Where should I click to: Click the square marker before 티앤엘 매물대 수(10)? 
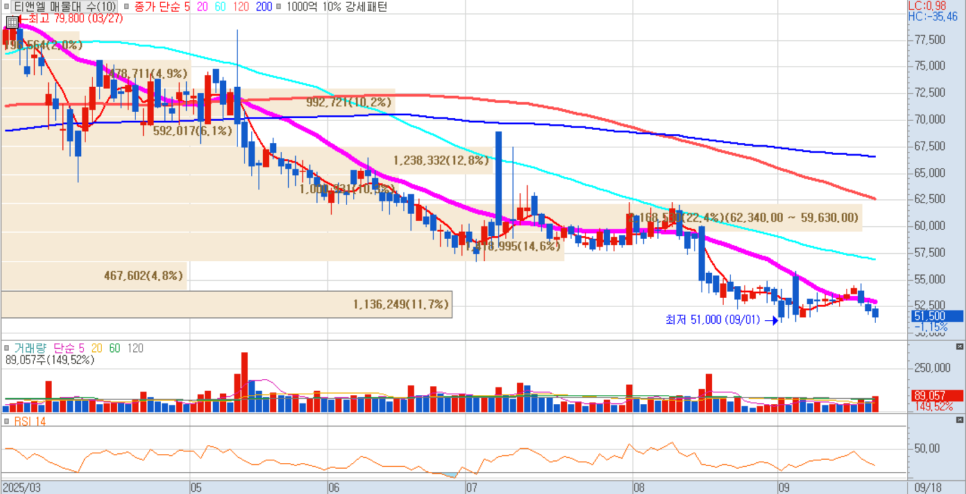5,6
